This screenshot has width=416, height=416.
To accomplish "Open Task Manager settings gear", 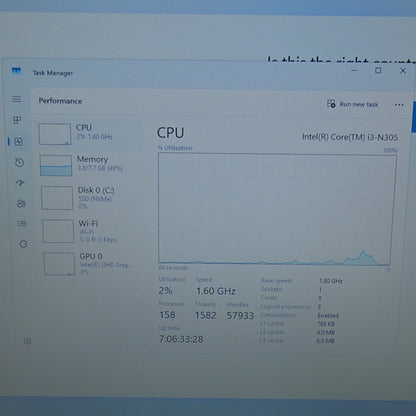I will [27, 341].
